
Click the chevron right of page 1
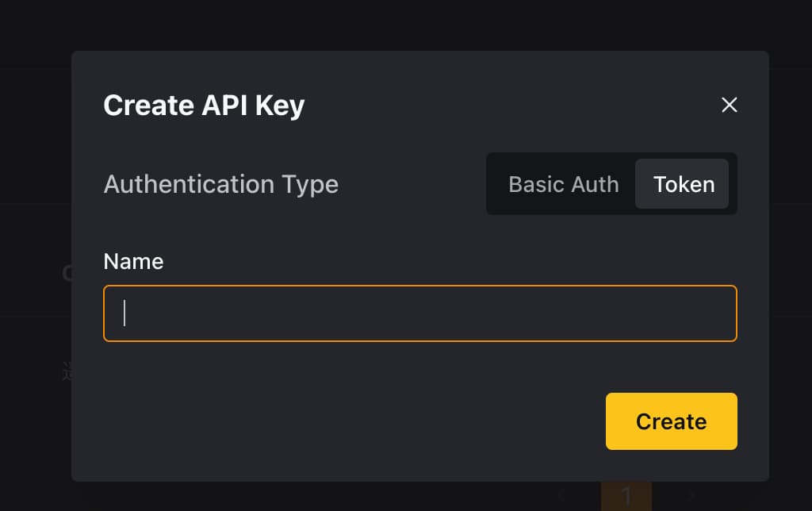pyautogui.click(x=691, y=496)
